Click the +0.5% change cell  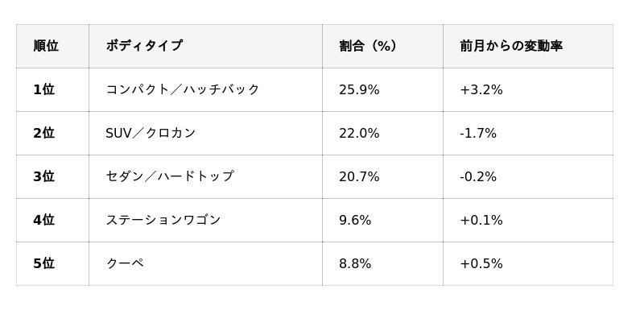pos(528,263)
